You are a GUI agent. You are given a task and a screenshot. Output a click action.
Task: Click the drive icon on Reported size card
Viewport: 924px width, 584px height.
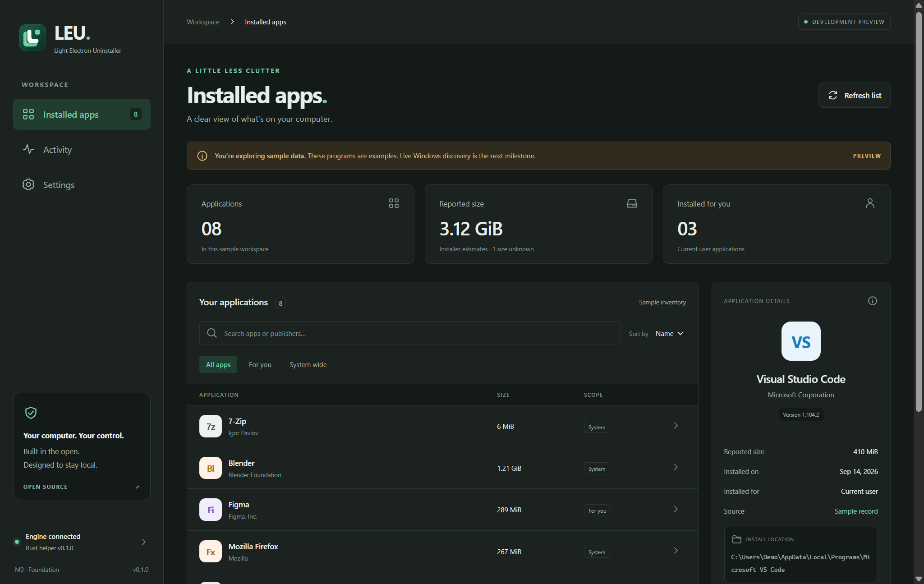pyautogui.click(x=632, y=203)
